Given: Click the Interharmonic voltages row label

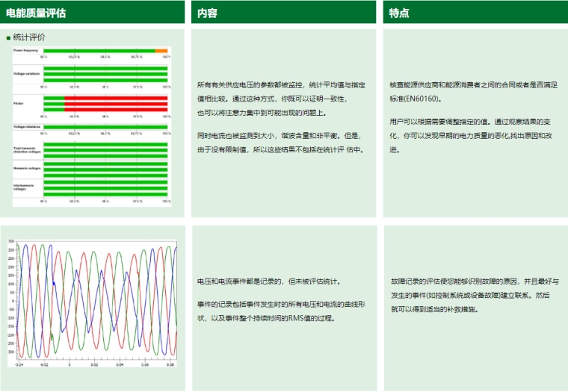Looking at the screenshot, I should [x=26, y=187].
